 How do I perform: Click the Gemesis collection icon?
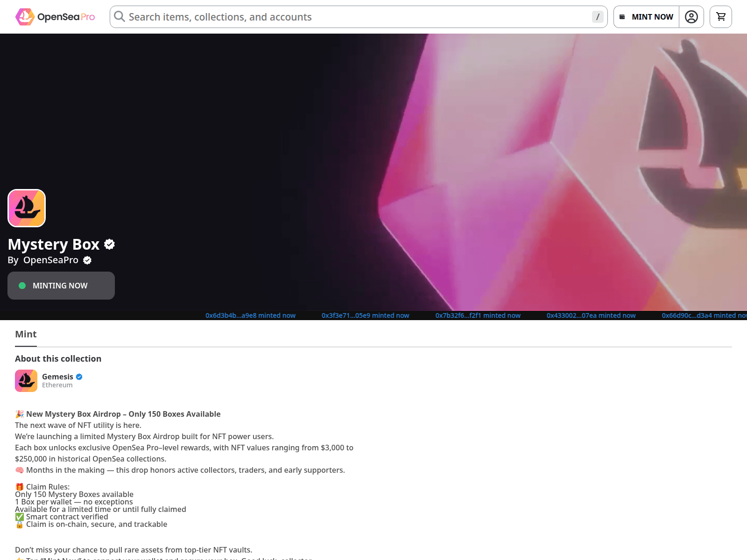[26, 381]
